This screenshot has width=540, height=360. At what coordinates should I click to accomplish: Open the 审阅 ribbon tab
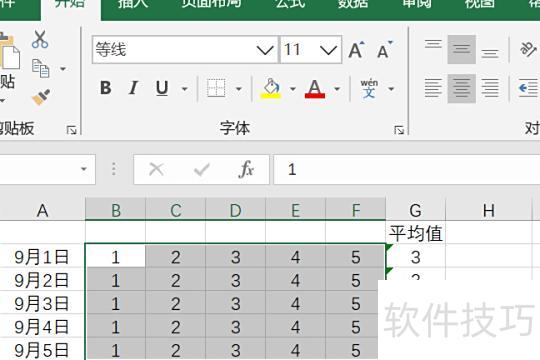417,4
